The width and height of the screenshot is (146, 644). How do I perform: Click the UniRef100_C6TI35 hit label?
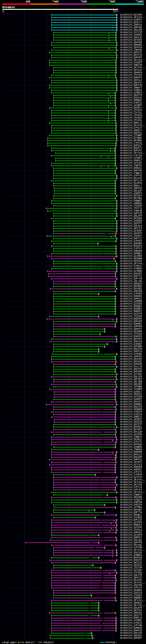pos(131,32)
